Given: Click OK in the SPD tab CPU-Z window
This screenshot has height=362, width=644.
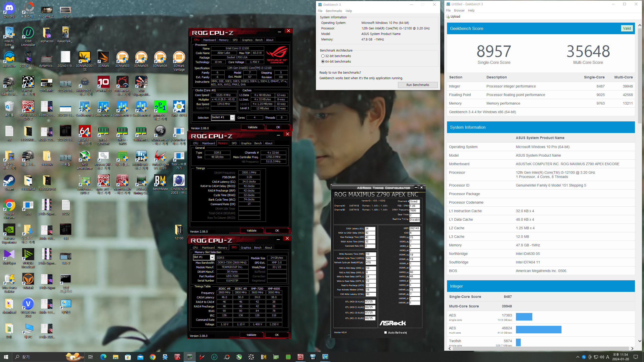Looking at the screenshot, I should pos(277,335).
